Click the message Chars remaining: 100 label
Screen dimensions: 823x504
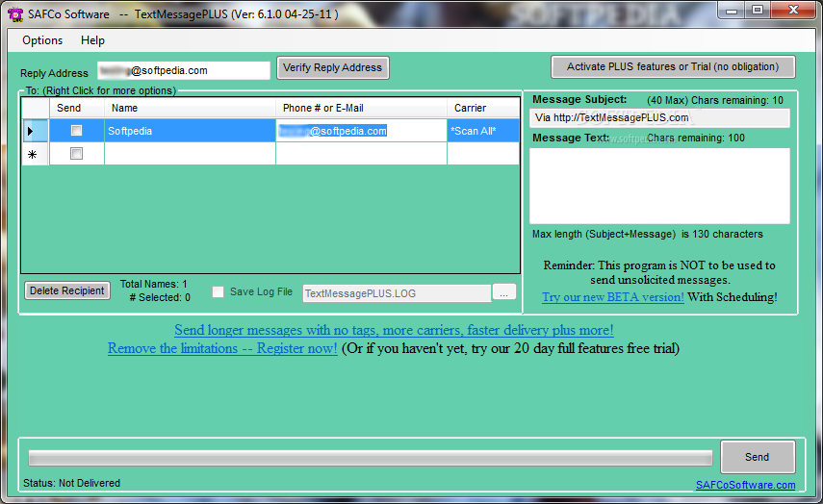695,138
